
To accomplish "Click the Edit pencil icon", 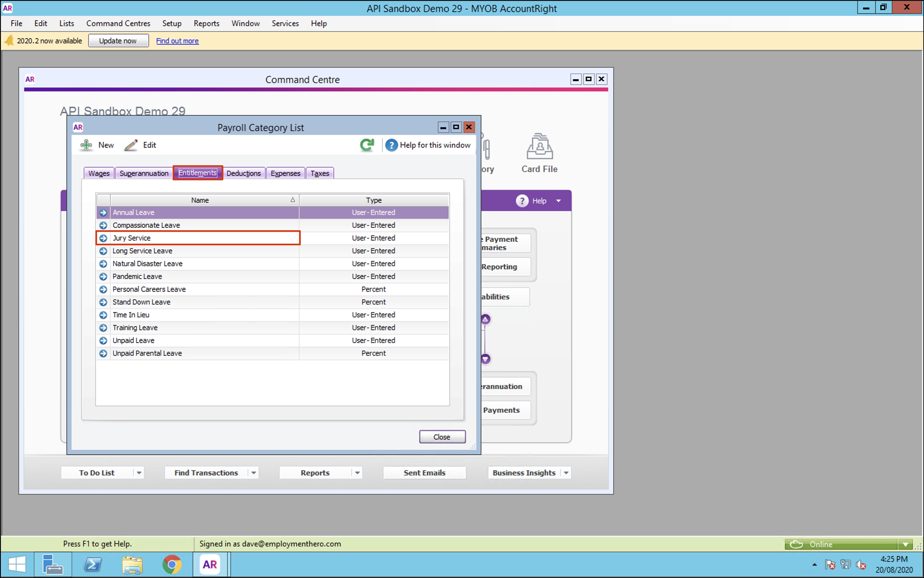I will (x=131, y=145).
